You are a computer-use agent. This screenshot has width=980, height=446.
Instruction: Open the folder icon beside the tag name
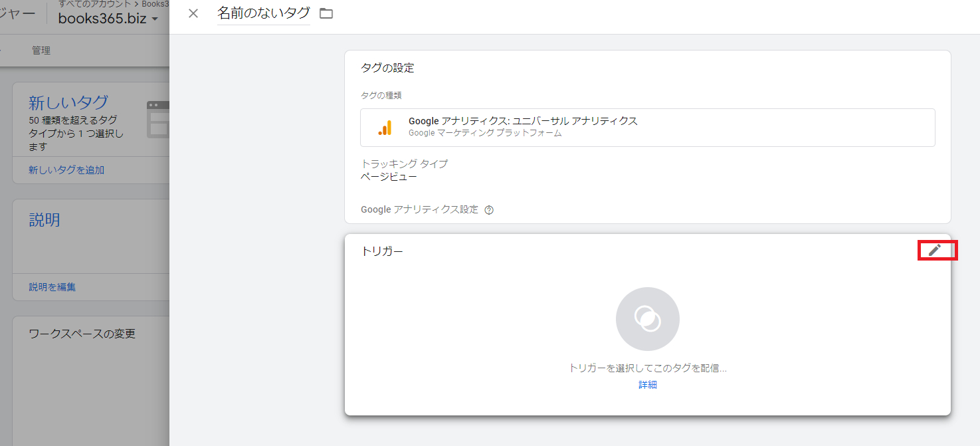point(326,13)
